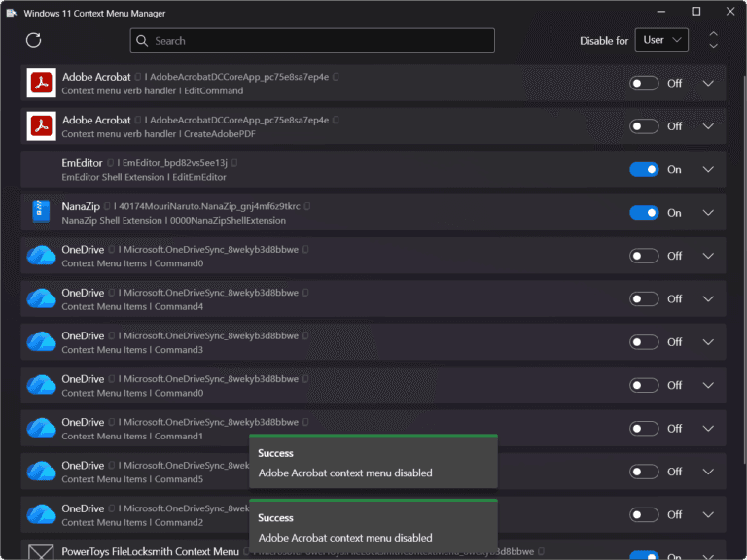Expand the NanaZip row chevron
Screen dimensions: 747x560
tap(708, 213)
